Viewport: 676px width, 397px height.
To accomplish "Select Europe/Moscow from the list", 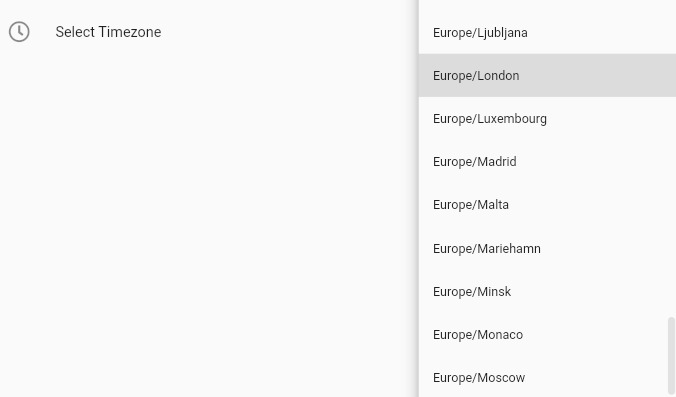I will [x=547, y=378].
